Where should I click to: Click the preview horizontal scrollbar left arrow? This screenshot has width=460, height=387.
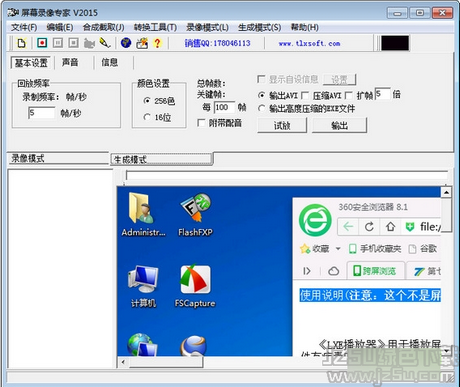pyautogui.click(x=123, y=362)
